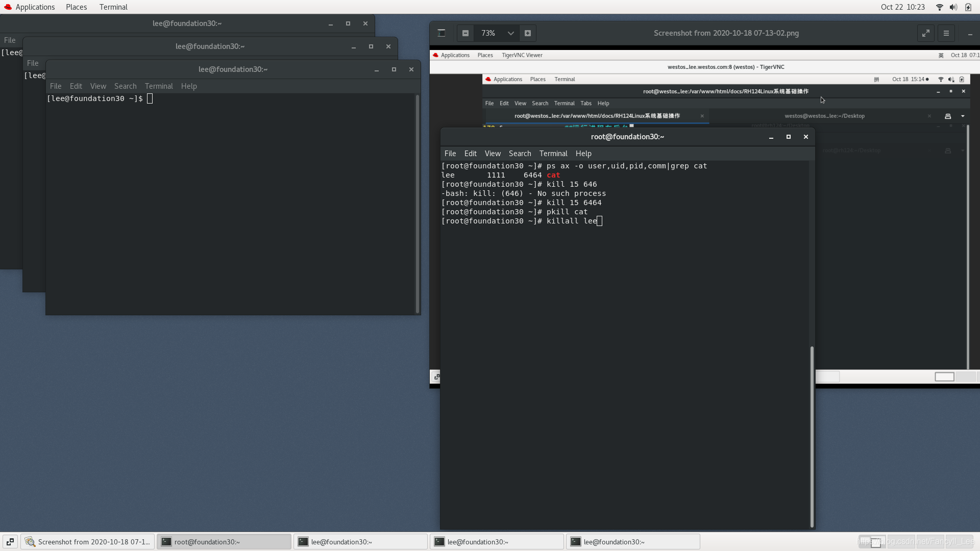Open the image viewer hamburger menu
Viewport: 980px width, 551px height.
pyautogui.click(x=946, y=33)
